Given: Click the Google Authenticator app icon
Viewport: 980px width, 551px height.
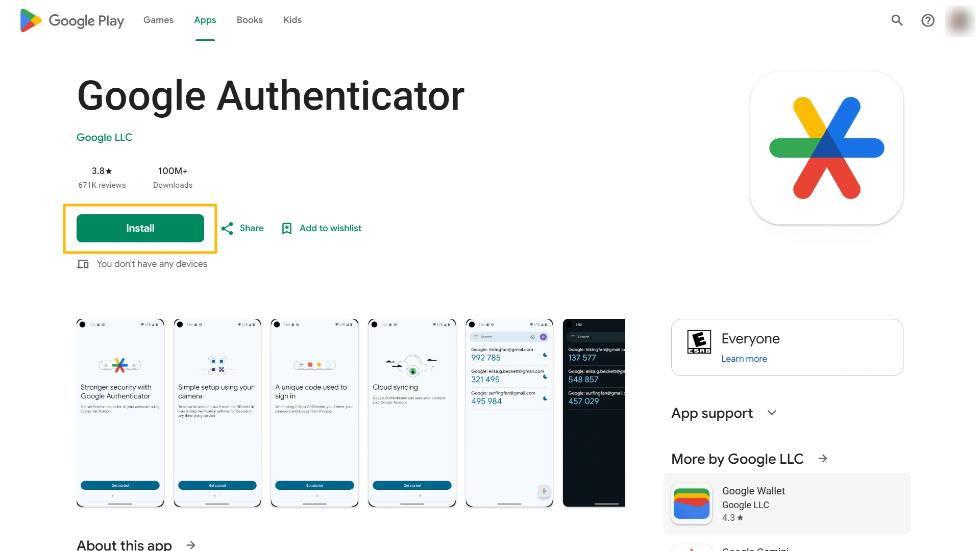Looking at the screenshot, I should (826, 148).
